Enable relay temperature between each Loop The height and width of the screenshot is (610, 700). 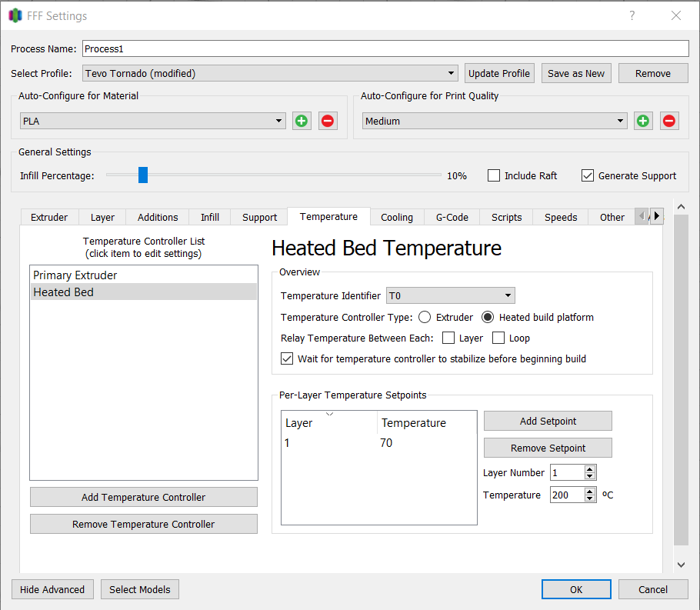coord(498,338)
